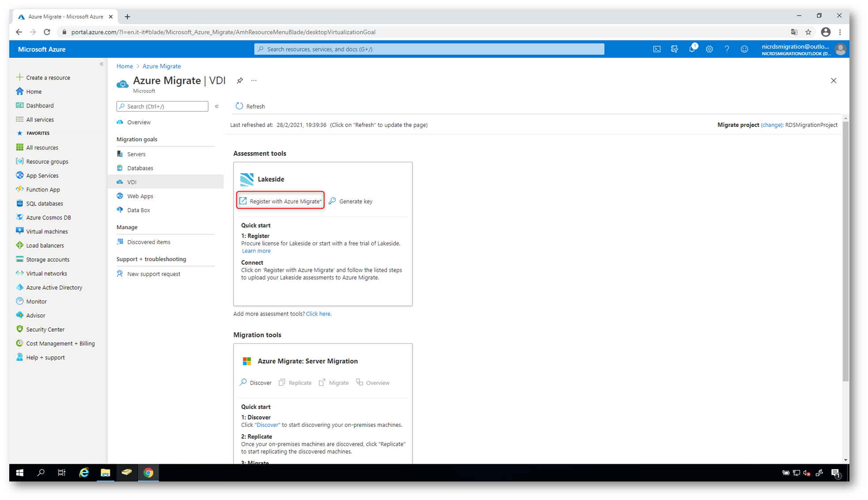The width and height of the screenshot is (868, 500).
Task: Open Azure Active Directory favorite
Action: point(49,288)
